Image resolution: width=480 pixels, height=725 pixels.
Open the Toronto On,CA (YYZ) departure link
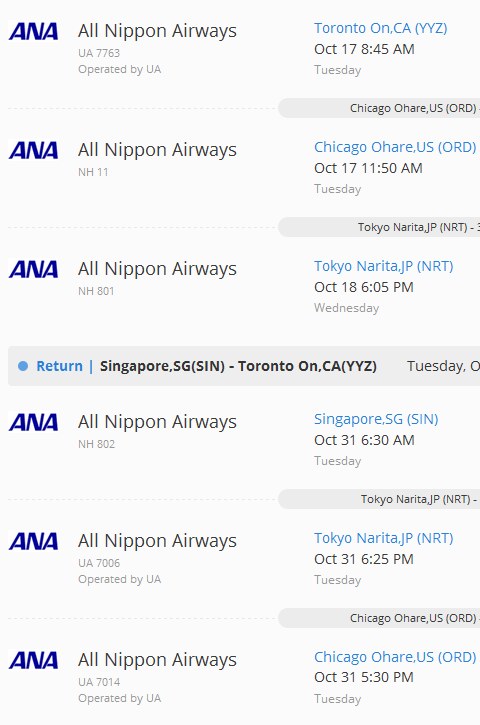click(x=381, y=28)
